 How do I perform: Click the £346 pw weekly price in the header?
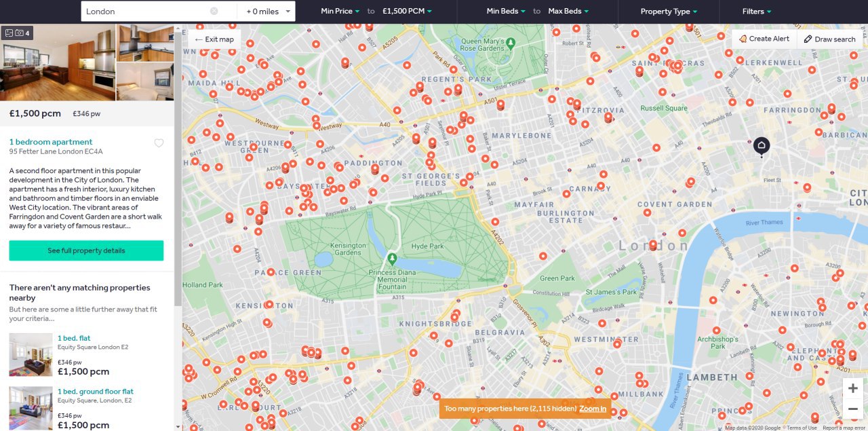pos(86,114)
